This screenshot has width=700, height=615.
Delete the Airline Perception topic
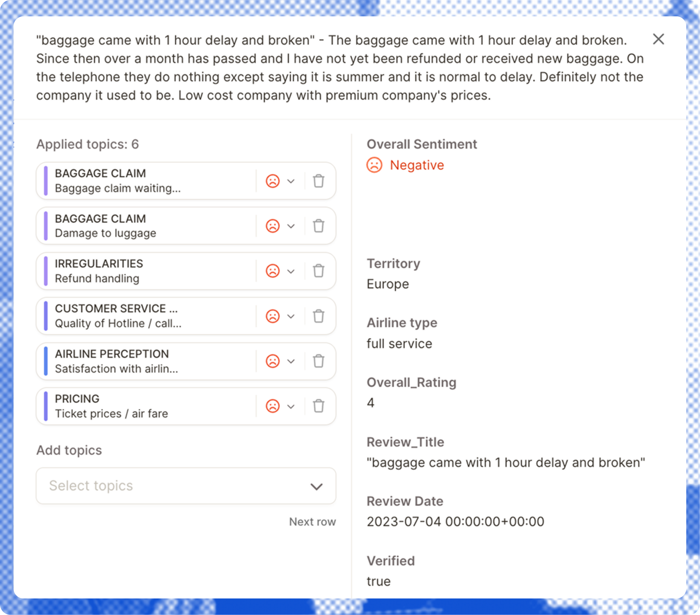pos(318,361)
